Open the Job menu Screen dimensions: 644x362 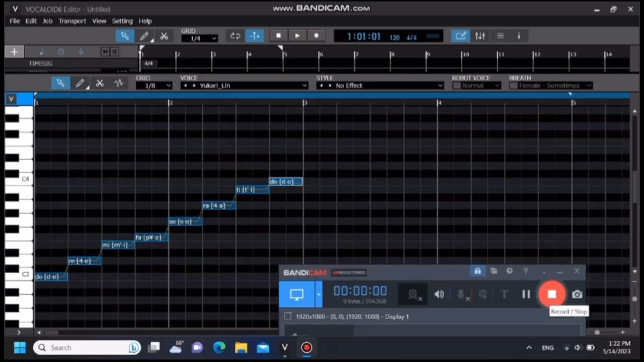click(48, 21)
